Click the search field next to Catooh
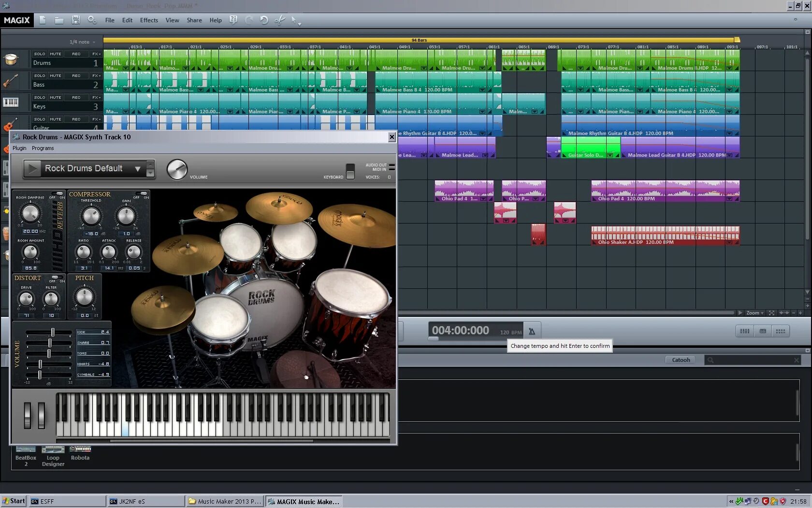The image size is (812, 508). pyautogui.click(x=752, y=360)
